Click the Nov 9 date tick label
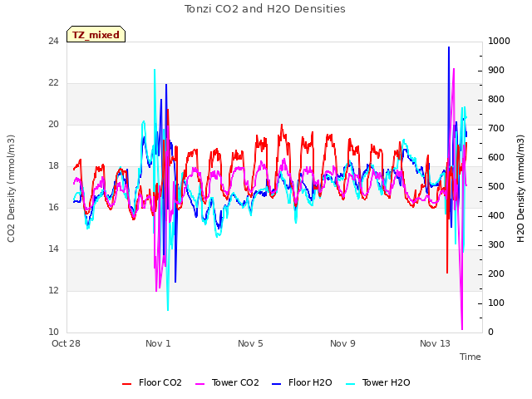 click(x=342, y=343)
